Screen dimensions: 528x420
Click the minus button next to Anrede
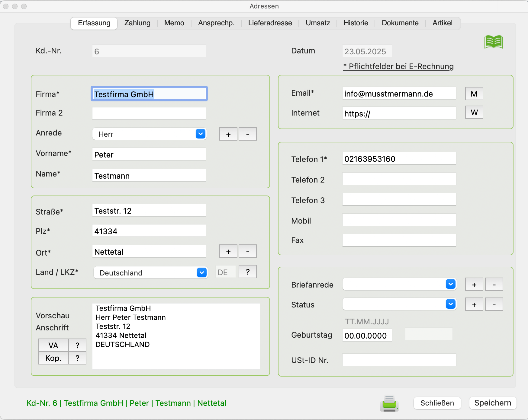[x=248, y=134]
